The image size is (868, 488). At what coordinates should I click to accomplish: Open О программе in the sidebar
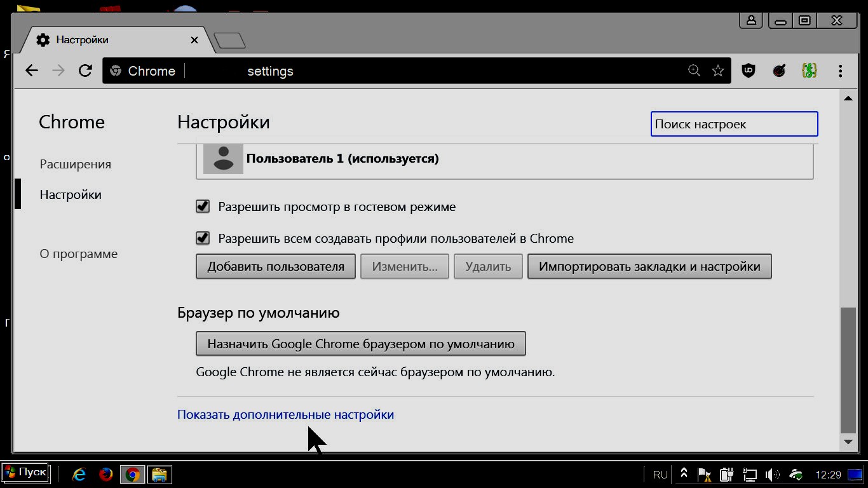click(x=79, y=254)
